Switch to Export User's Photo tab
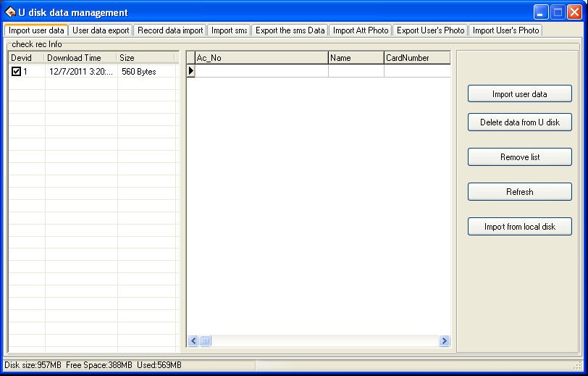 (430, 30)
